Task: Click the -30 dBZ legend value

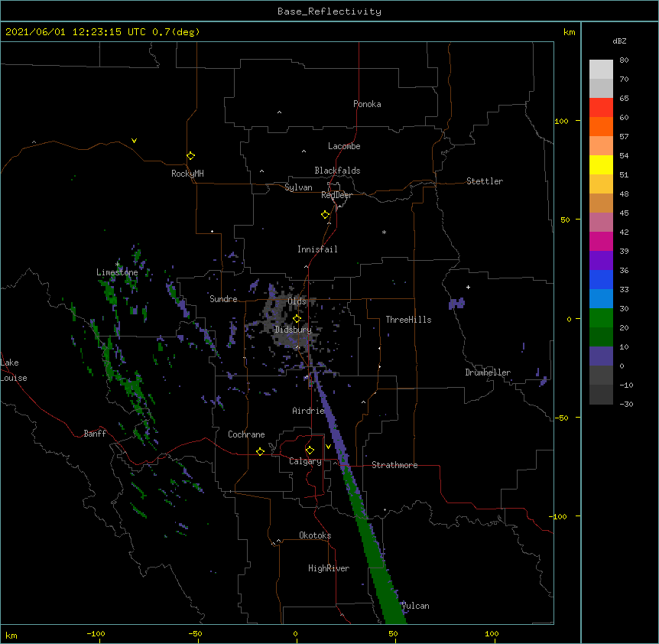Action: [x=626, y=404]
